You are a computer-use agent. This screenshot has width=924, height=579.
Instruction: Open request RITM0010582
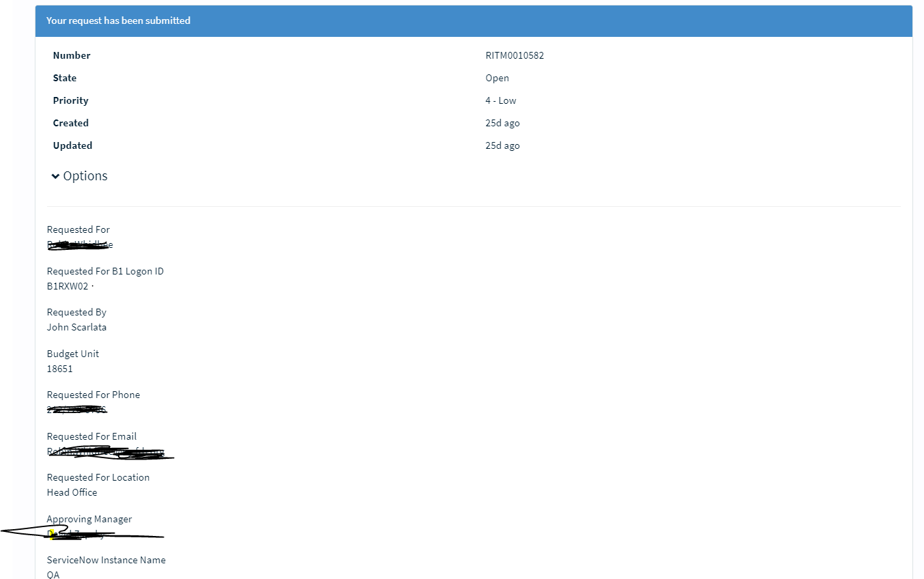[x=515, y=55]
